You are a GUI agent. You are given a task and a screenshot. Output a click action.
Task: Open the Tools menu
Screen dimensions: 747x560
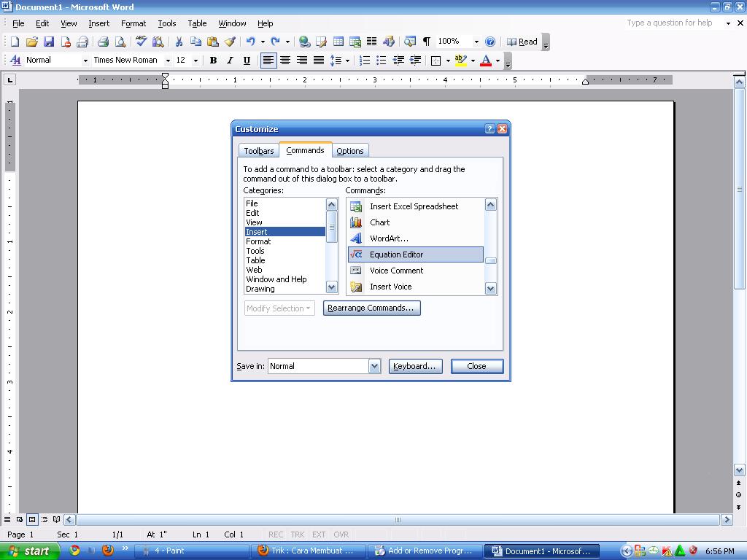point(167,23)
